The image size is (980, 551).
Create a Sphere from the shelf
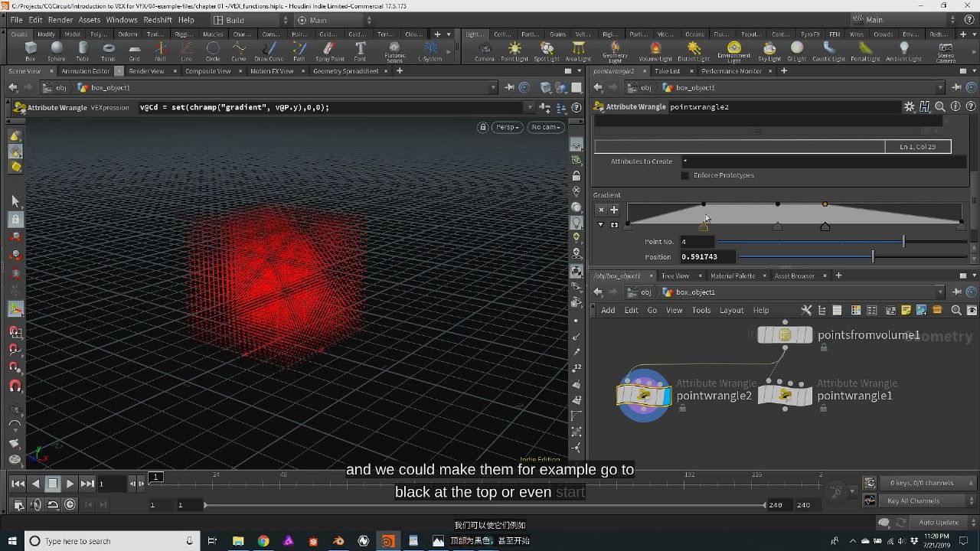[x=57, y=51]
